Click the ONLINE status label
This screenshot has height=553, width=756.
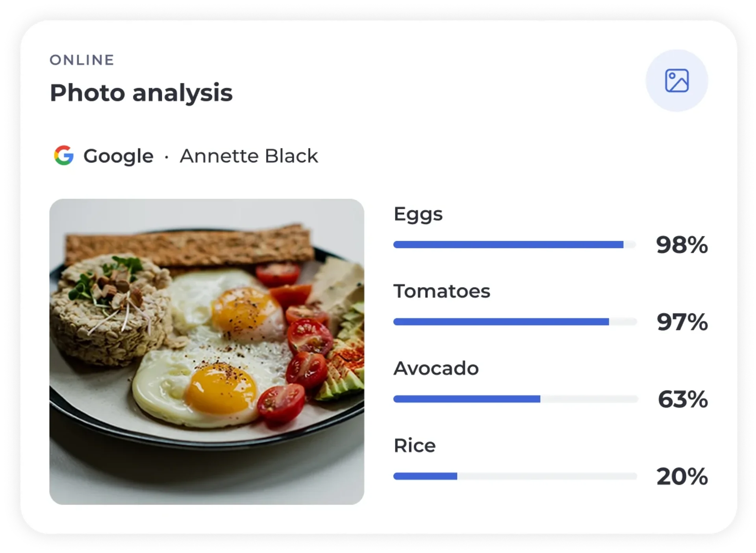pyautogui.click(x=82, y=60)
